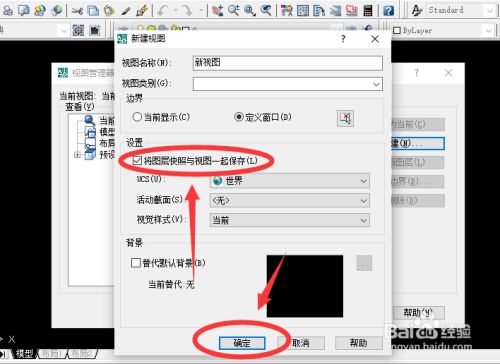The width and height of the screenshot is (500, 364).
Task: Select the Pan hand tool
Action: 217,11
